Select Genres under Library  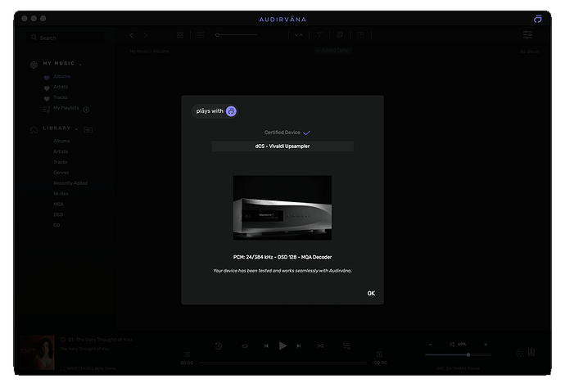pos(61,173)
